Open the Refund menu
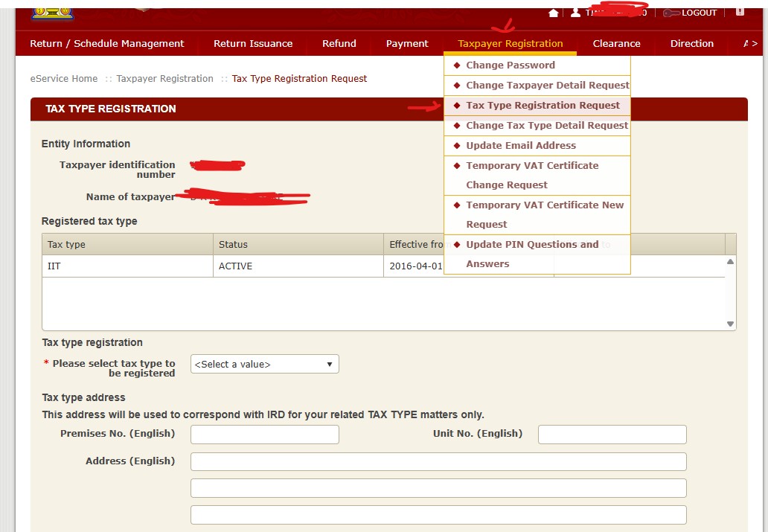Screen dimensions: 768x532 (339, 43)
